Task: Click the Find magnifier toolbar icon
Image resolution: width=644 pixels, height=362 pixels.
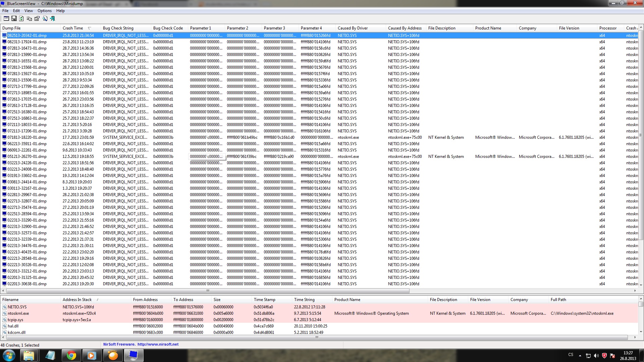Action: click(x=45, y=19)
